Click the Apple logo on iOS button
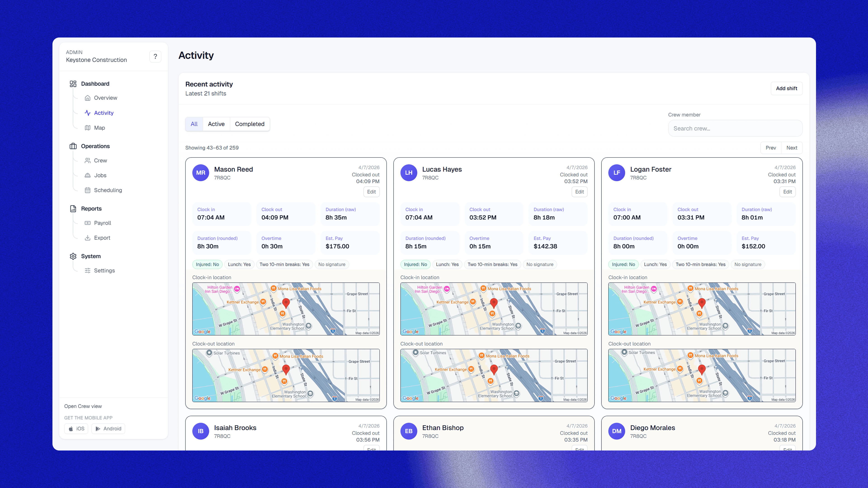The width and height of the screenshot is (868, 488). click(x=71, y=429)
